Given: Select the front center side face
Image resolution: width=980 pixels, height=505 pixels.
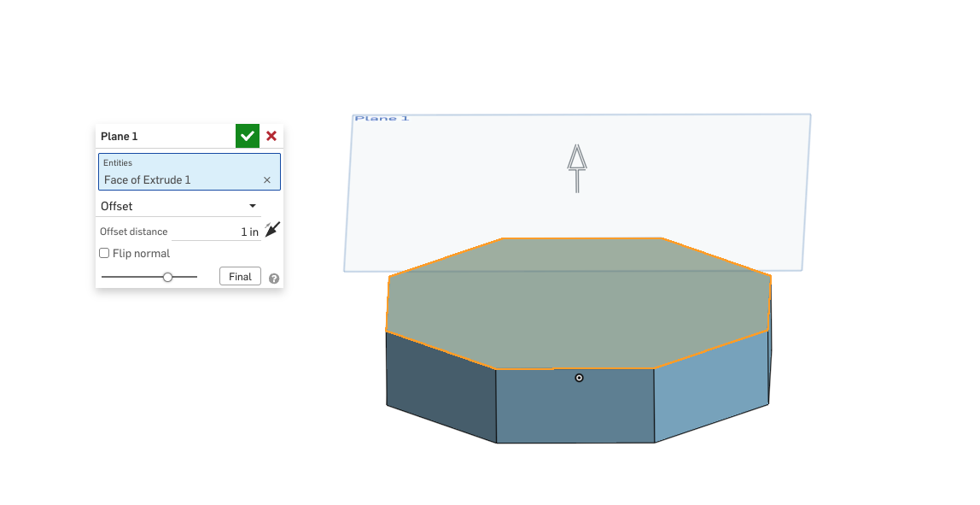Looking at the screenshot, I should click(575, 410).
